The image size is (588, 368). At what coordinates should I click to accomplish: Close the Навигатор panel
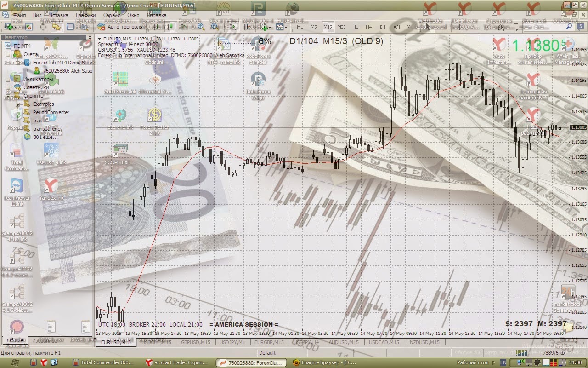90,37
